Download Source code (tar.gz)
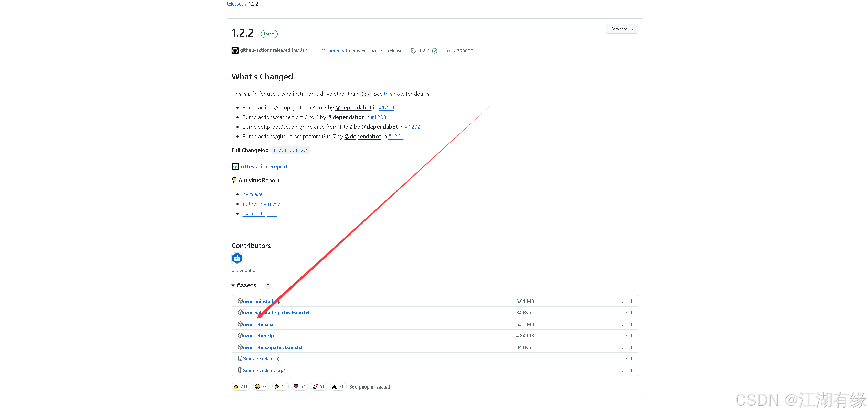Image resolution: width=868 pixels, height=414 pixels. coord(264,370)
